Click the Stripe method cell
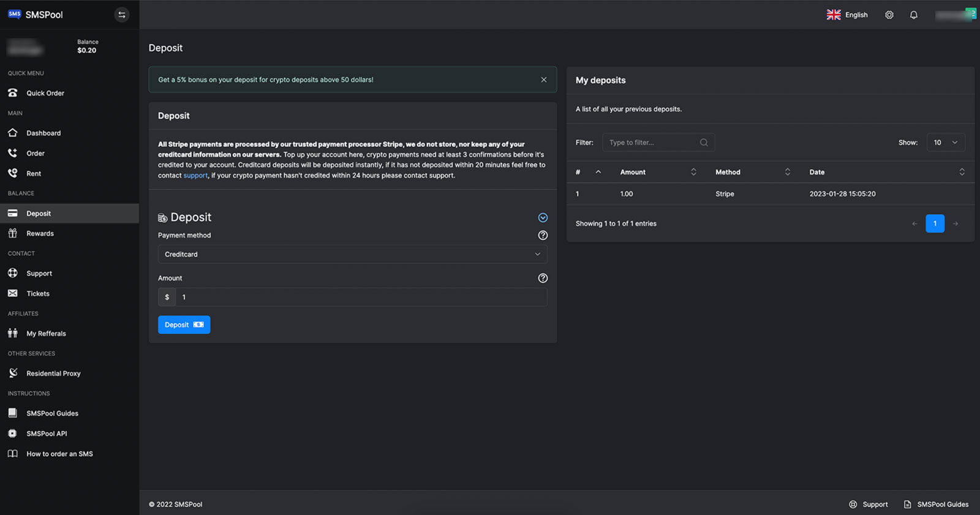 tap(725, 194)
